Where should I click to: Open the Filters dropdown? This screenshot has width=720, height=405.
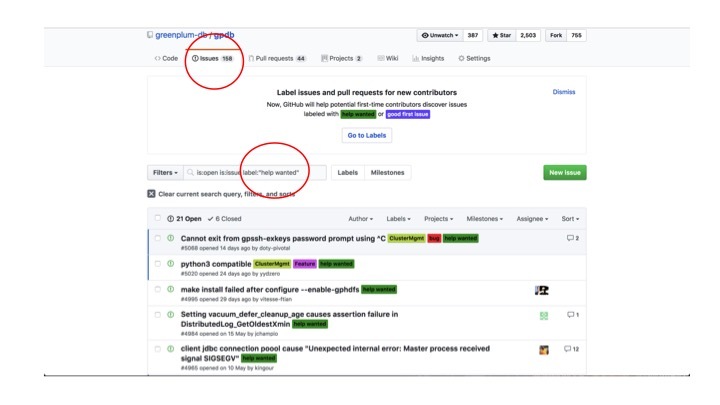[165, 173]
